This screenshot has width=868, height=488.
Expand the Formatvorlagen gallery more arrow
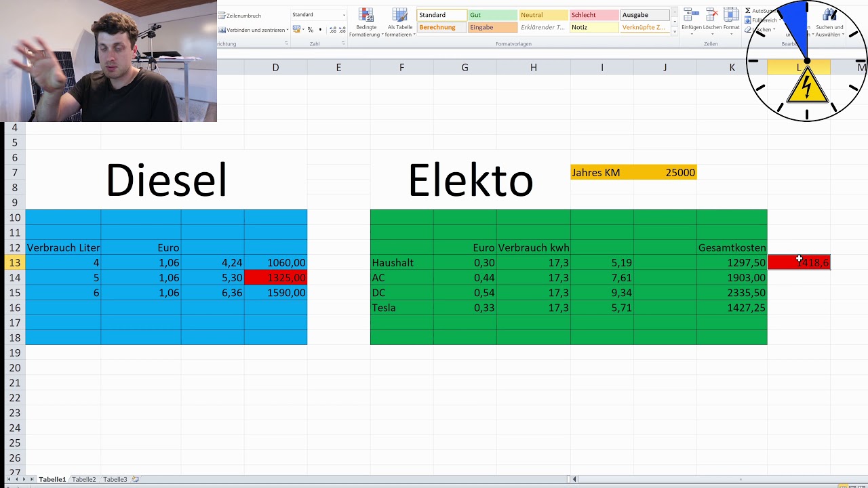click(x=675, y=31)
